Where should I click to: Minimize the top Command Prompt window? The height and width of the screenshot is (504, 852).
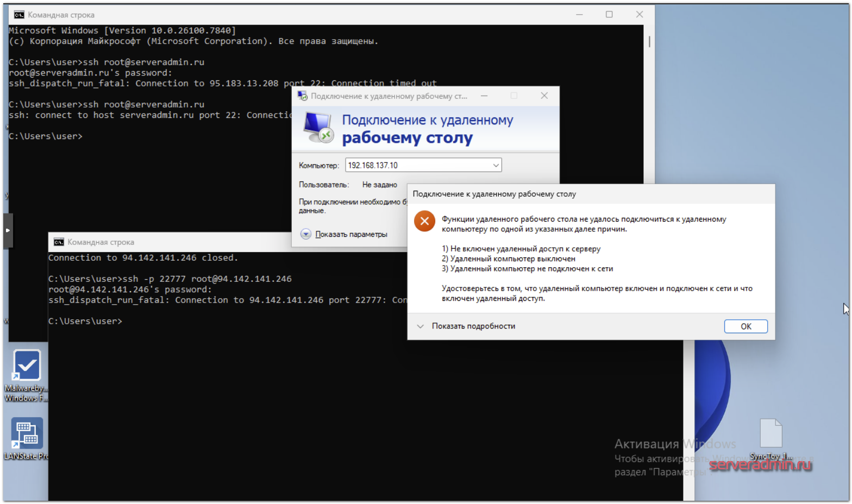tap(579, 15)
